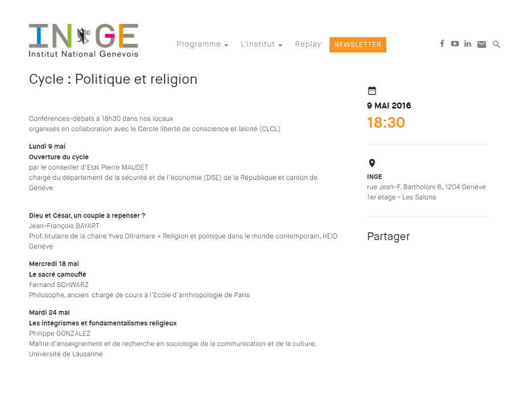Click the Institut National Genevois text
This screenshot has height=418, width=532.
[x=84, y=54]
